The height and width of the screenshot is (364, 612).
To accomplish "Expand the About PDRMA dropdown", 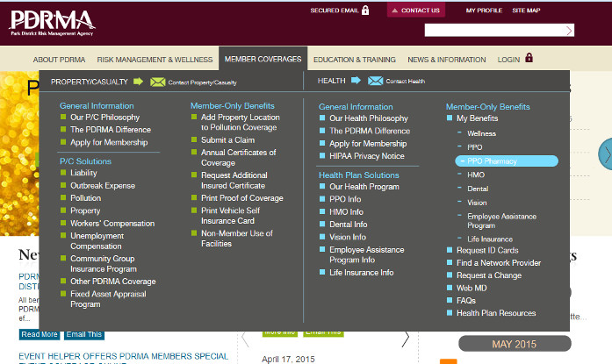I will pos(59,60).
